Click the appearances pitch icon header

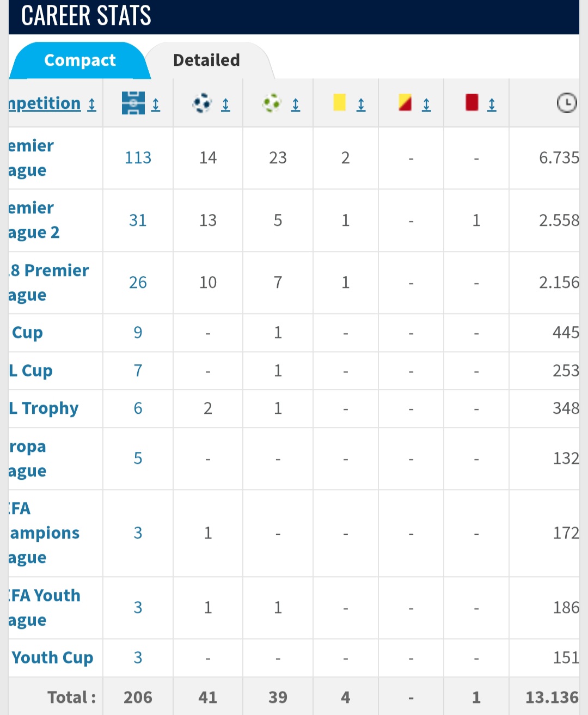pos(133,103)
